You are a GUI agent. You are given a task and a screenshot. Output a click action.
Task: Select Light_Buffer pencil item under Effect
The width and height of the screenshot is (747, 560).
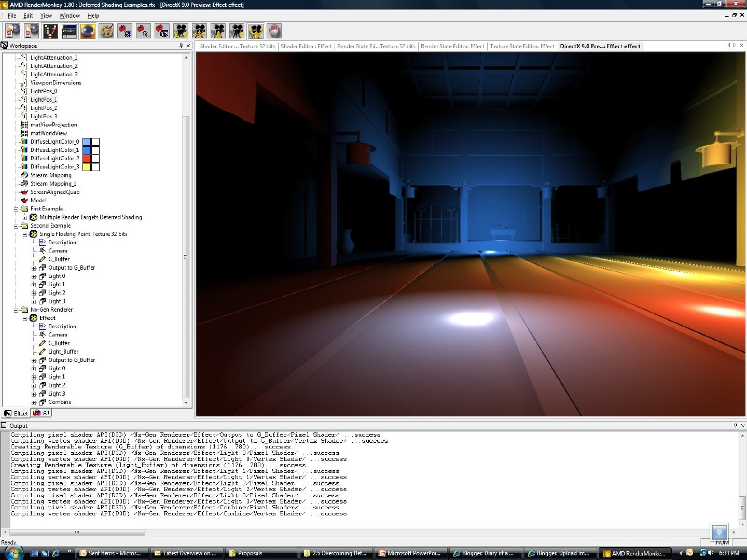(x=63, y=352)
